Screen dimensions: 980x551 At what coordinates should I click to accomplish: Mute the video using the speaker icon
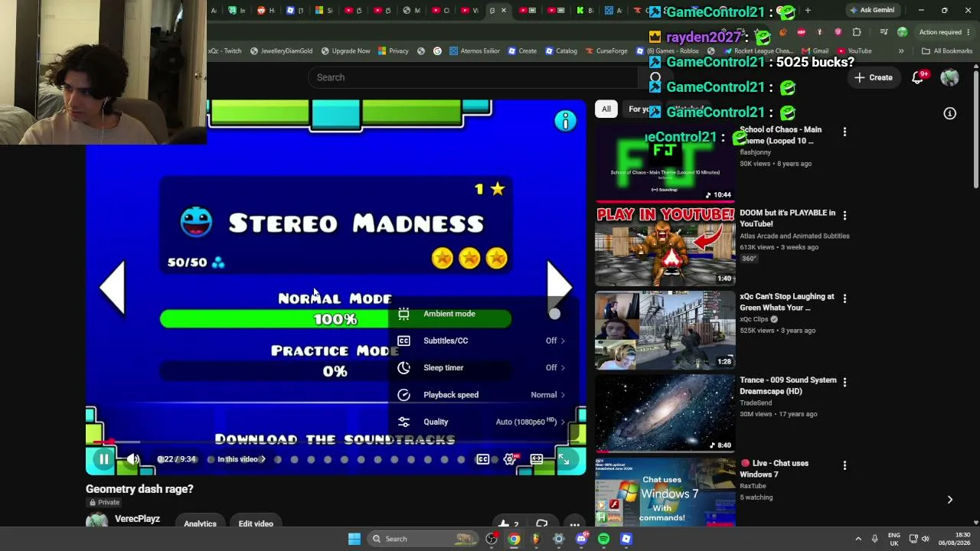(x=133, y=459)
